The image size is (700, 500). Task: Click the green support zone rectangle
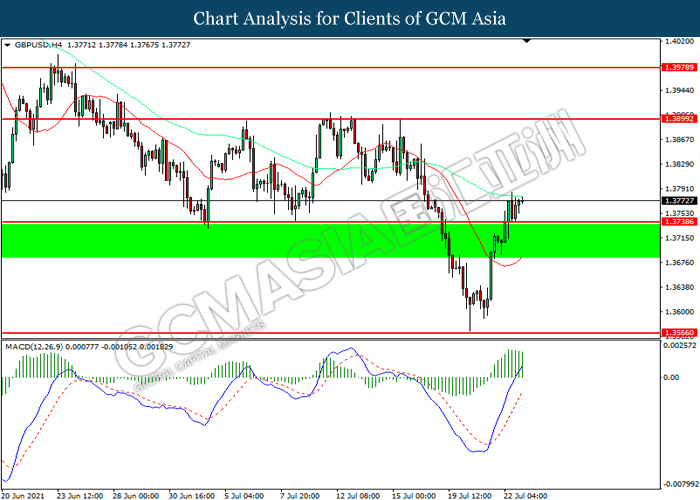click(x=330, y=241)
